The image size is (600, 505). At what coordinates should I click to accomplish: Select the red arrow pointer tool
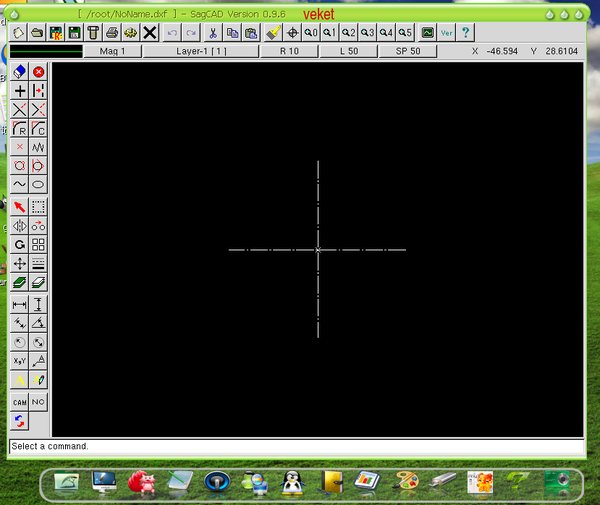(20, 207)
